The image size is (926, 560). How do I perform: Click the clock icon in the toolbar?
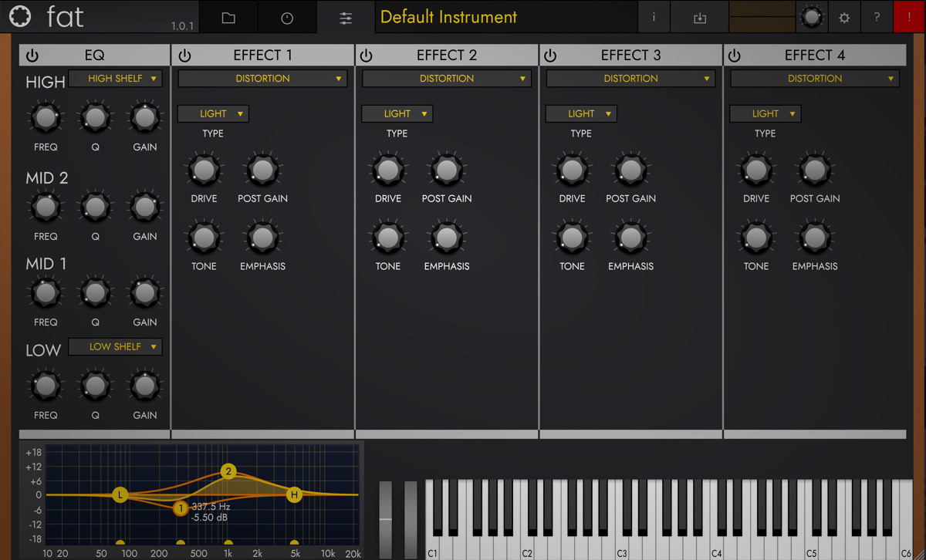pos(287,17)
